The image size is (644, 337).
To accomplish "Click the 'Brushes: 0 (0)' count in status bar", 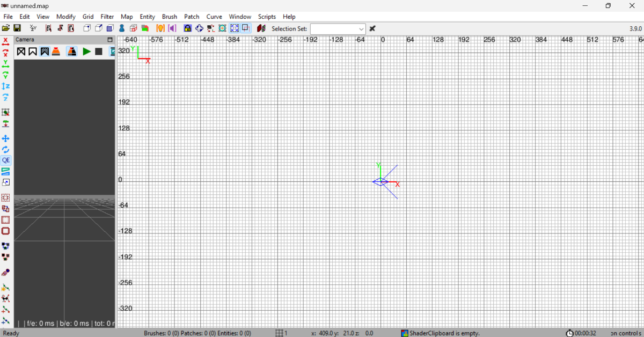I will point(162,333).
